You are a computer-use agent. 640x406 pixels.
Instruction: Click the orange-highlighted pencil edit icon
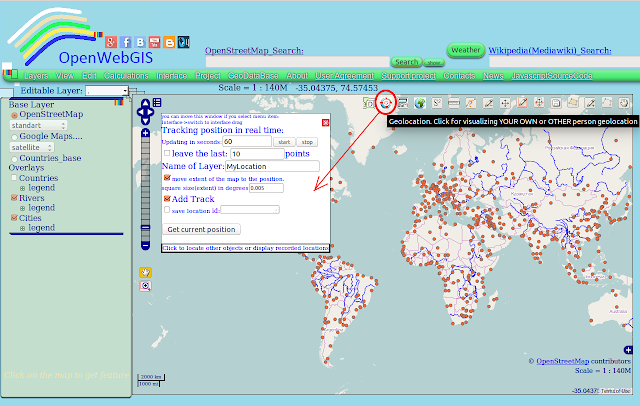[x=522, y=102]
